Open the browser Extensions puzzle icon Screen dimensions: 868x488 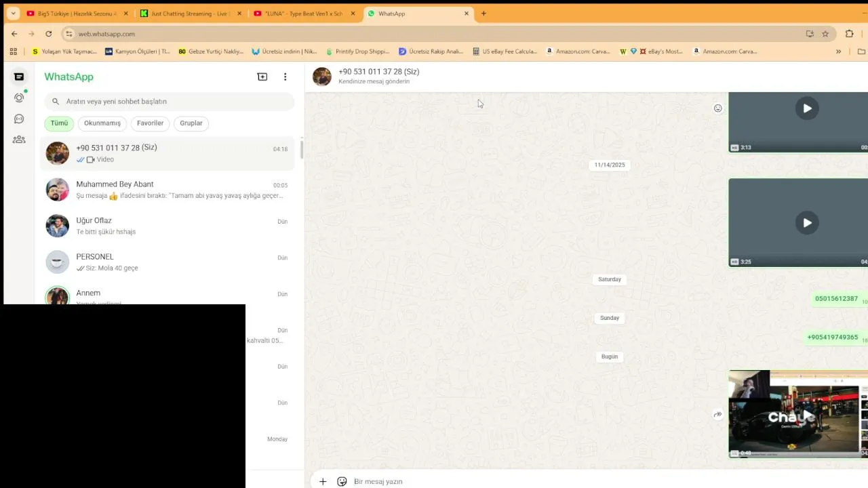pos(850,34)
